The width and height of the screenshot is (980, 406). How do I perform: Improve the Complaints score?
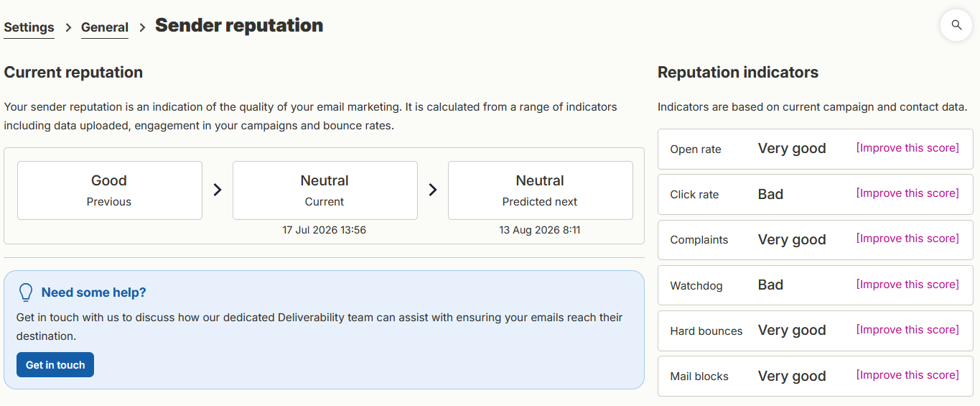(x=907, y=239)
